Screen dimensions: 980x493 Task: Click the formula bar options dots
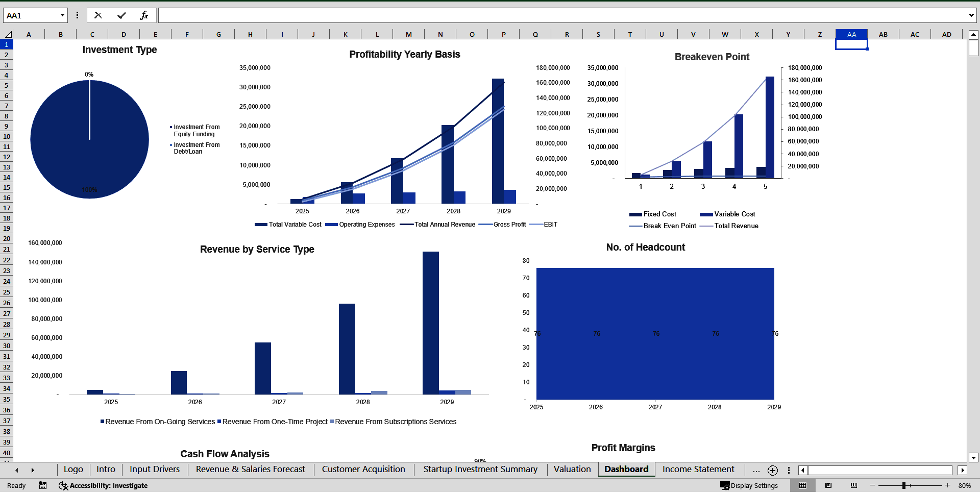(x=77, y=15)
